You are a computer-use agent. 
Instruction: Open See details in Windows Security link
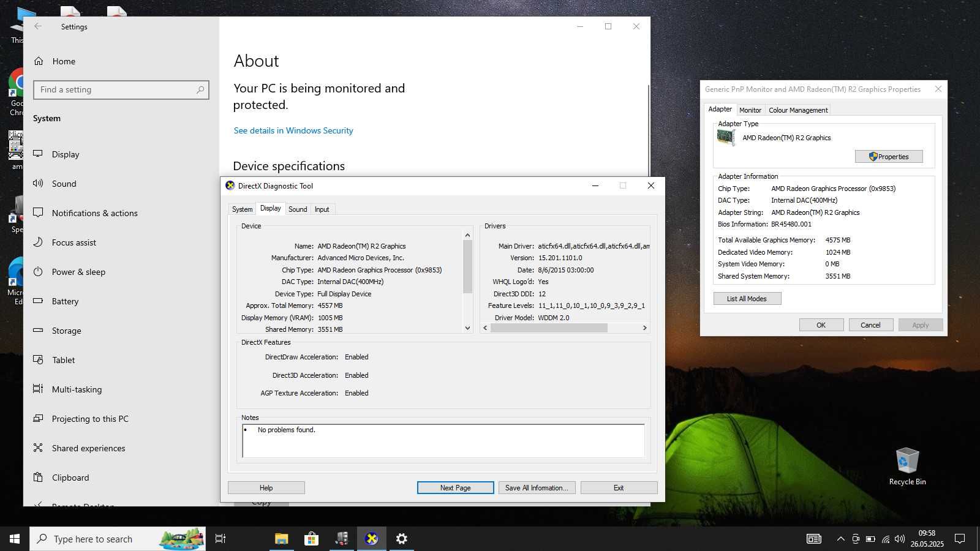(x=293, y=130)
